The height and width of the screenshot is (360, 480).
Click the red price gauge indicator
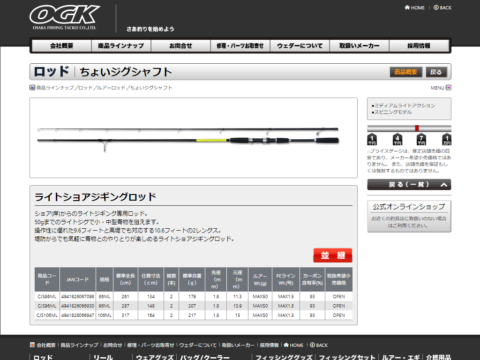click(417, 128)
